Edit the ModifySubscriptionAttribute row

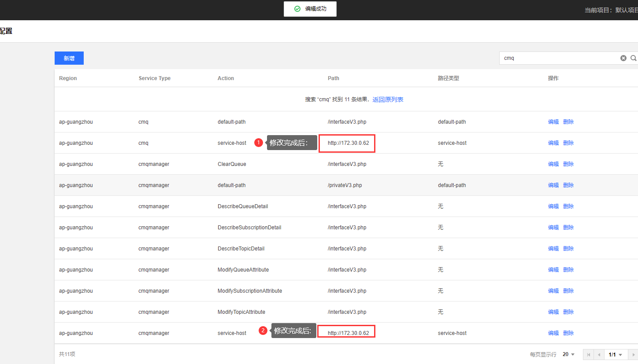[x=553, y=291]
